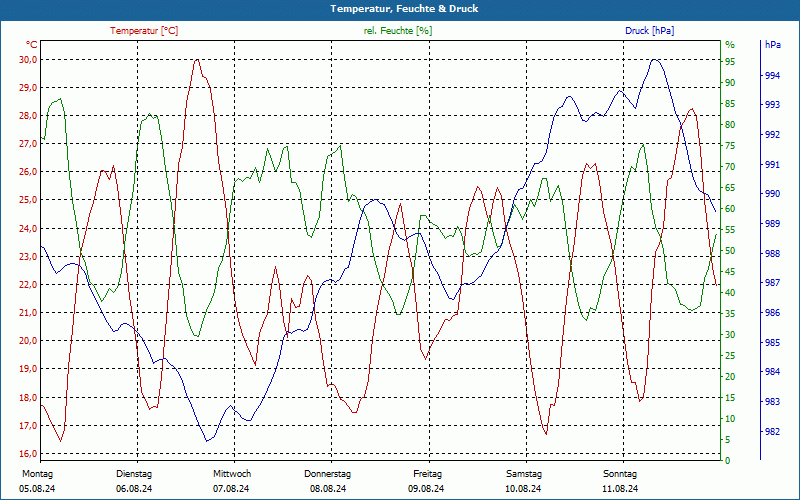Click the '50' humidity axis value

[x=730, y=251]
